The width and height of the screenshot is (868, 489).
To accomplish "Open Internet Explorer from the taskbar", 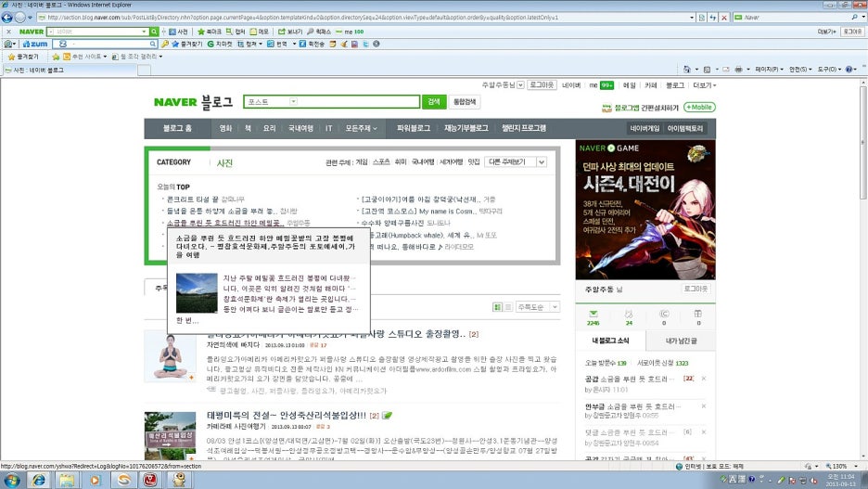I will click(38, 480).
